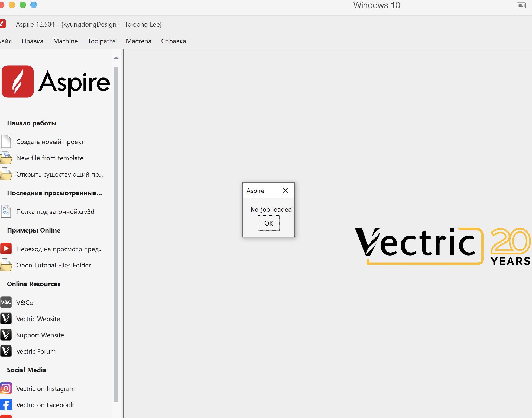
Task: Click the Open Tutorial Files Folder icon
Action: pyautogui.click(x=6, y=265)
